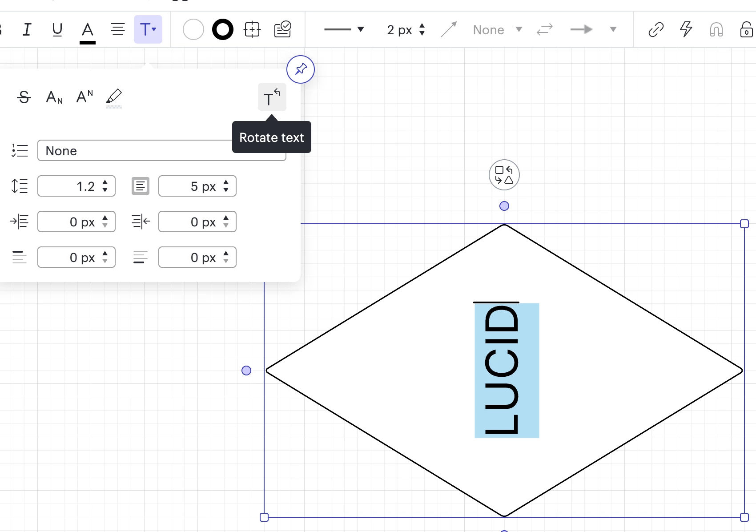Apply superscript formatting
Image resolution: width=756 pixels, height=532 pixels.
tap(84, 97)
